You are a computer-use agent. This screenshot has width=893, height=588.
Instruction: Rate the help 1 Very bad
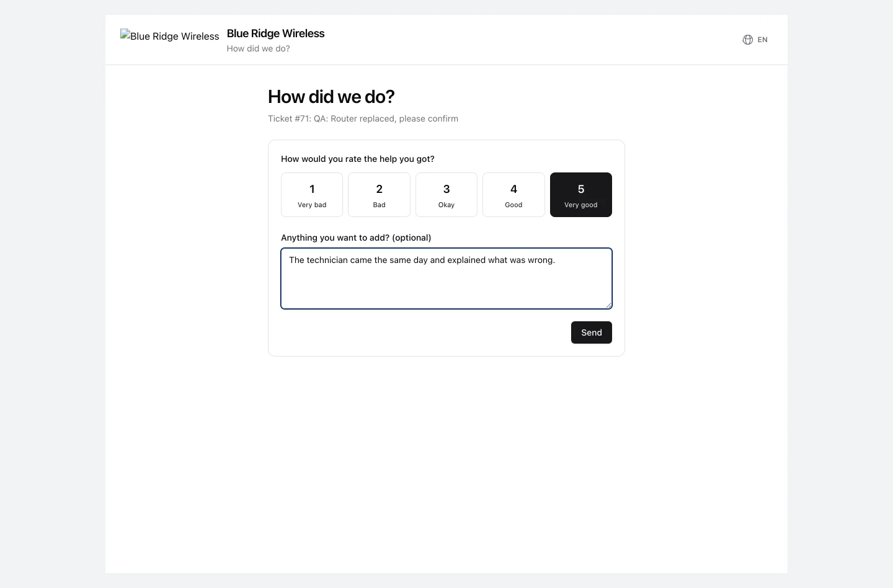click(312, 195)
